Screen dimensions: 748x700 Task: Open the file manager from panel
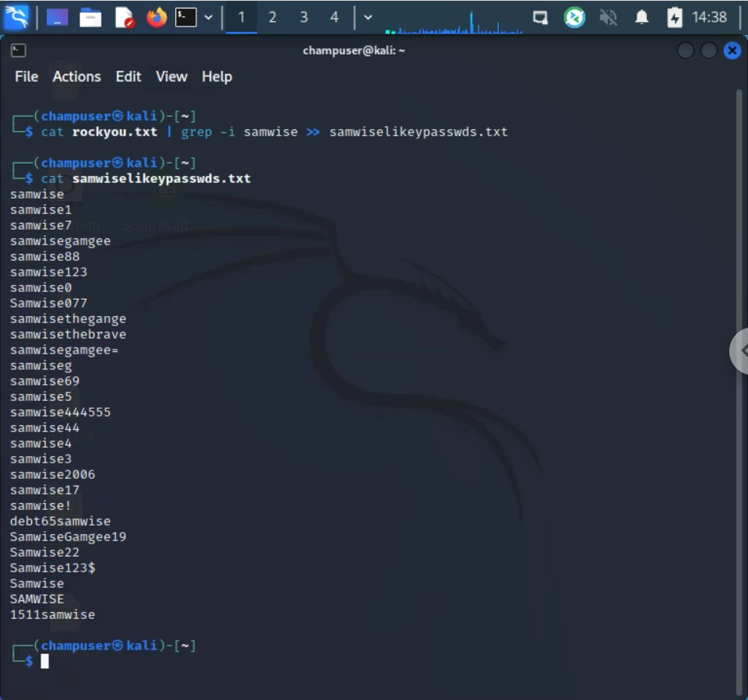(x=90, y=18)
